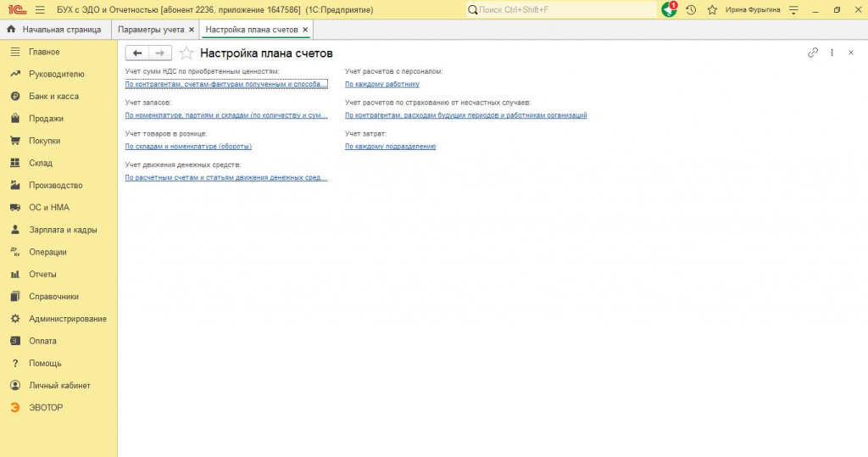
Task: Click the search field Поиск Ctrl+Shift+F
Action: tap(562, 9)
